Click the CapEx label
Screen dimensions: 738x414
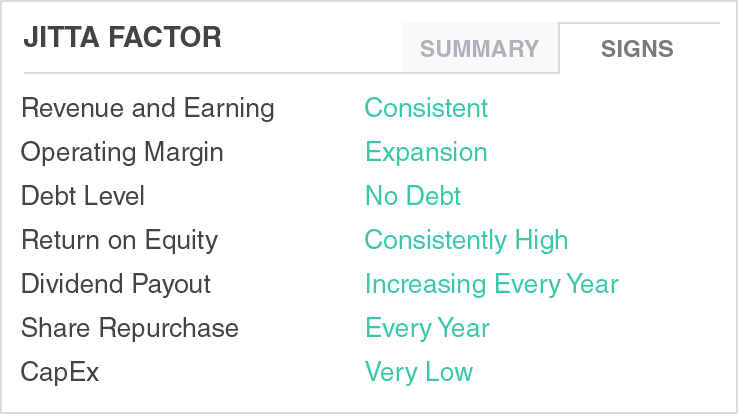60,372
